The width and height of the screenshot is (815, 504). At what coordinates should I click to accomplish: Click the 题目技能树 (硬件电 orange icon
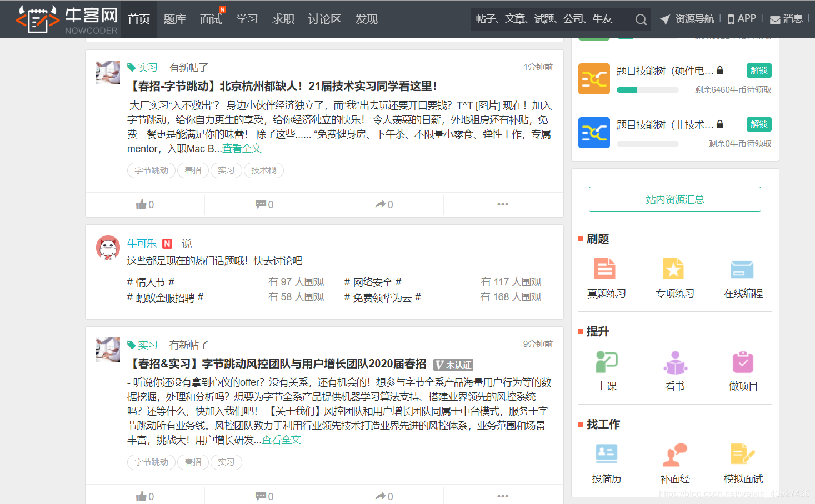[594, 79]
